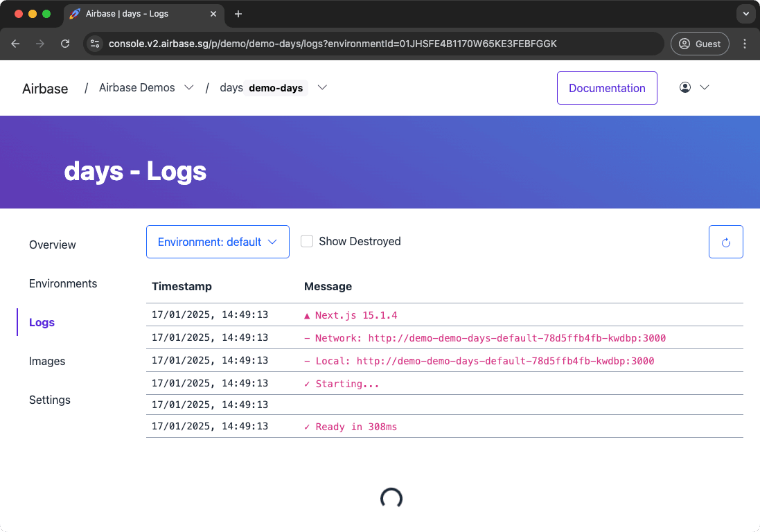Click the browser forward arrow

point(40,44)
